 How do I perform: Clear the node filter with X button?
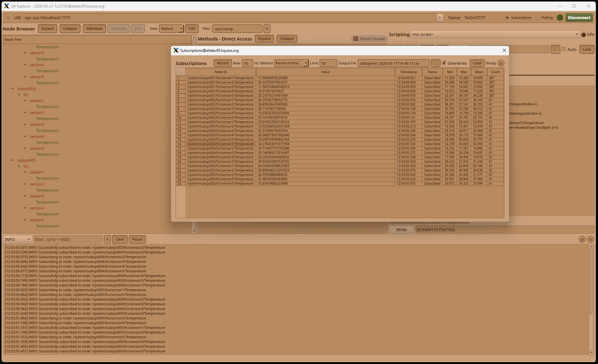tap(267, 29)
